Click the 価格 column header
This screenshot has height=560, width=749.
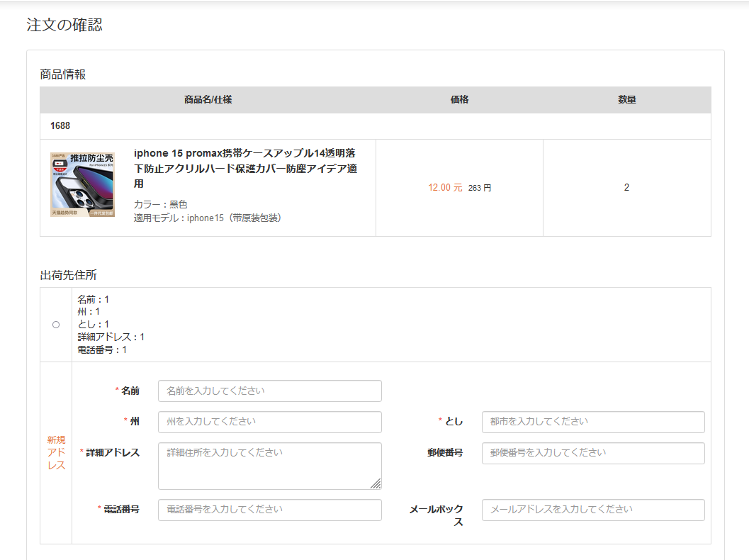pyautogui.click(x=460, y=100)
